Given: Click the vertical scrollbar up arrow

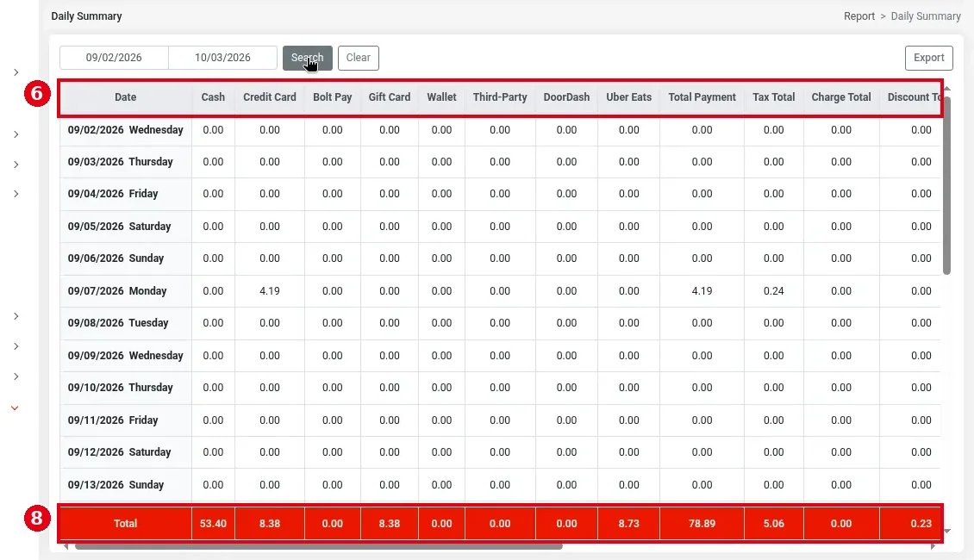Looking at the screenshot, I should click(x=946, y=89).
